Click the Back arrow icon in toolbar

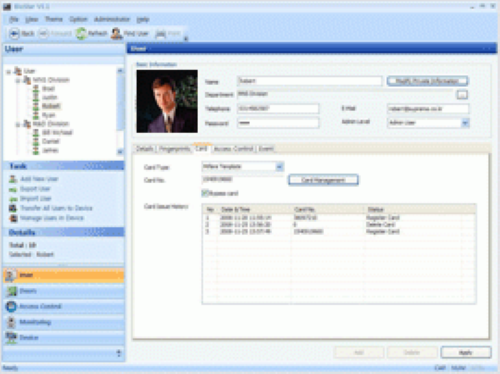(x=14, y=33)
